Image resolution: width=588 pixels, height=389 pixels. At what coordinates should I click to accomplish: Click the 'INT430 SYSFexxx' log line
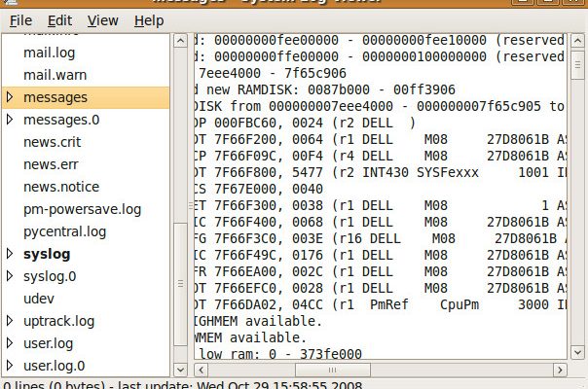tap(381, 172)
